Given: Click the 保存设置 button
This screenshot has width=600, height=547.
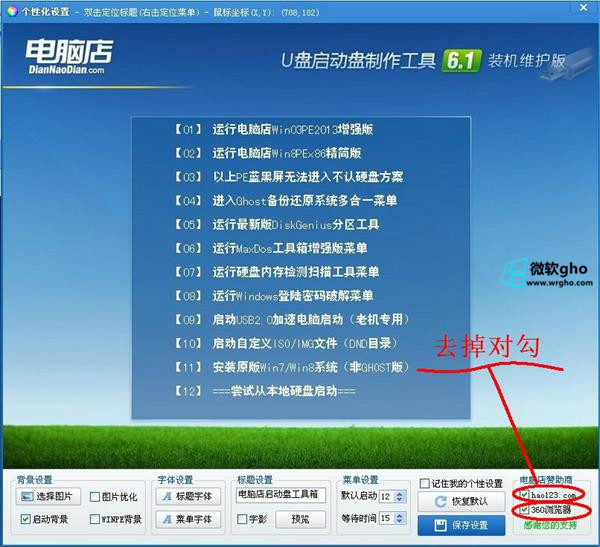Looking at the screenshot, I should tap(461, 525).
